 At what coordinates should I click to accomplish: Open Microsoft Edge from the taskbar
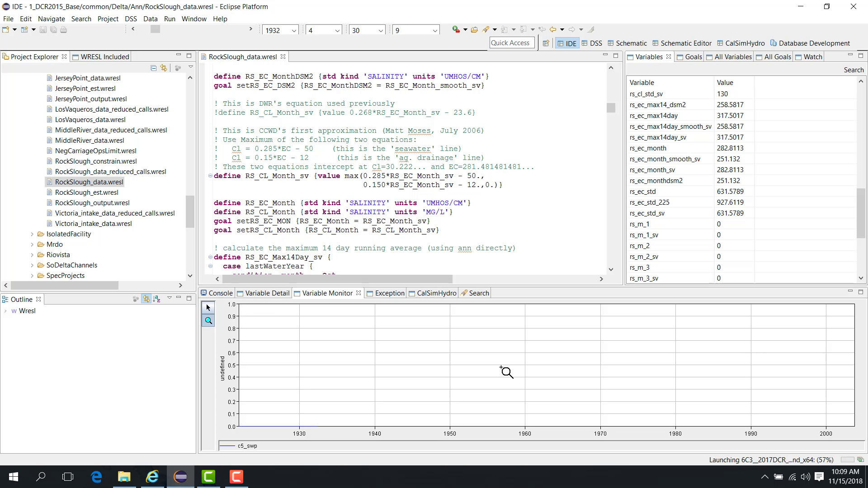click(x=96, y=477)
